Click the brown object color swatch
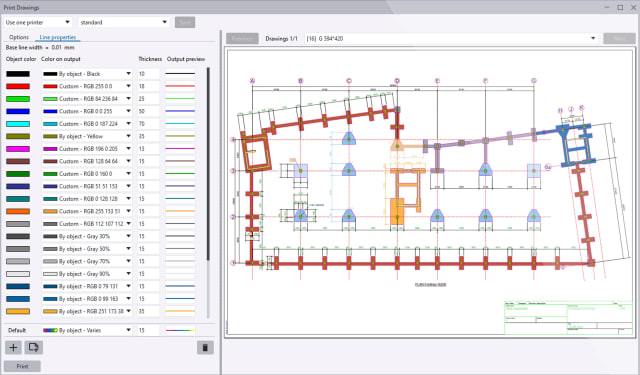 (18, 162)
